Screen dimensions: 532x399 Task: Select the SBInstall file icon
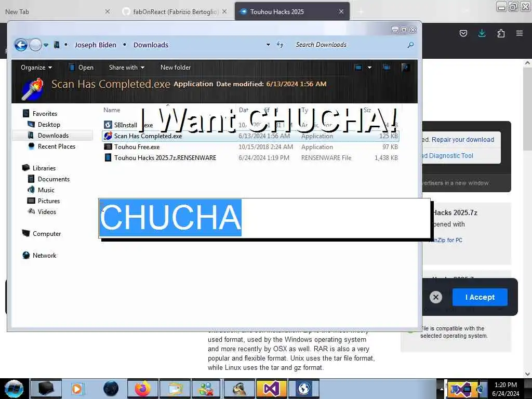[108, 125]
